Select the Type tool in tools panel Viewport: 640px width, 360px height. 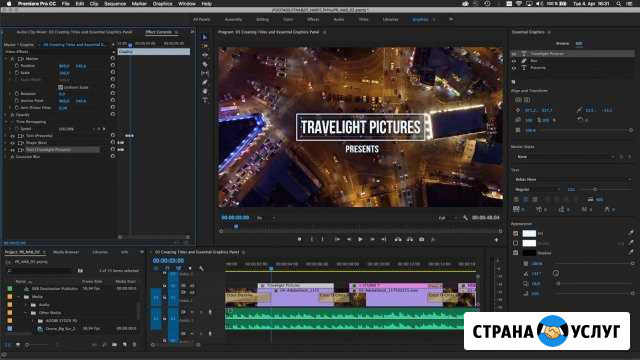[205, 100]
